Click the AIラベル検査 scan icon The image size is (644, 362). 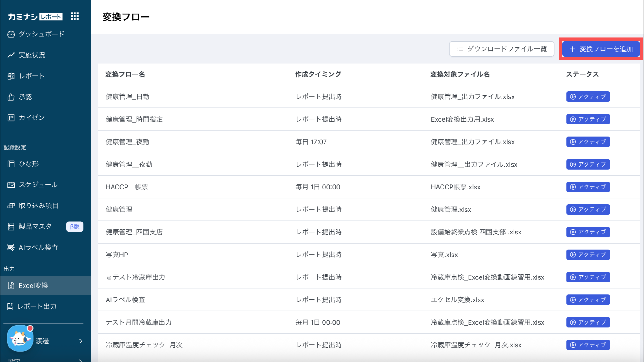(11, 248)
